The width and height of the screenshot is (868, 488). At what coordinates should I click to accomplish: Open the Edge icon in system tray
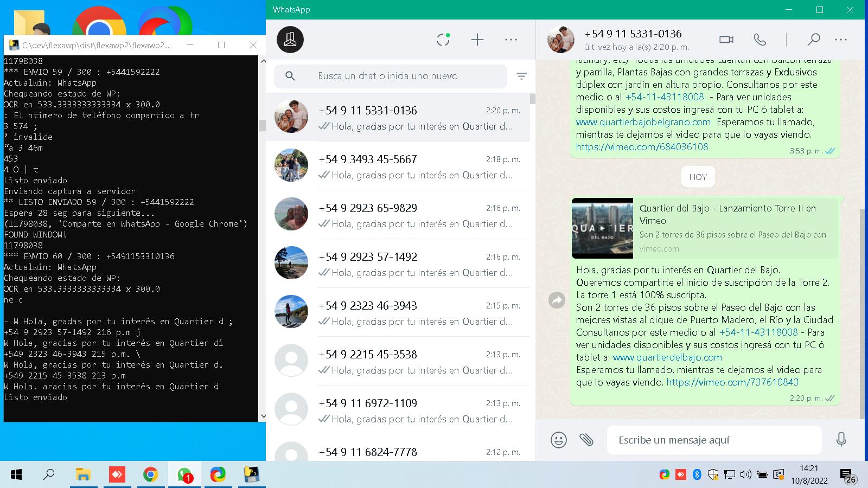[665, 475]
